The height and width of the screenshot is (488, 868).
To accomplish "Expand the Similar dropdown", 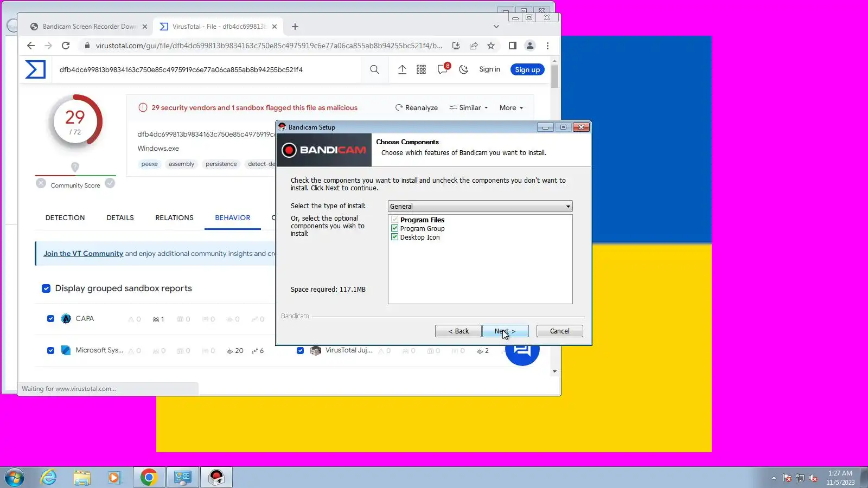I will tap(469, 108).
